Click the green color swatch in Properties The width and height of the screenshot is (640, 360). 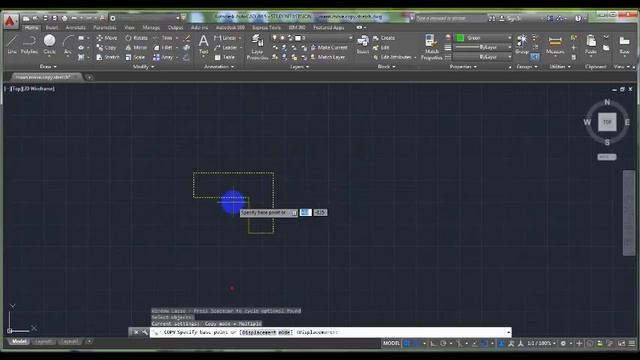click(x=460, y=38)
